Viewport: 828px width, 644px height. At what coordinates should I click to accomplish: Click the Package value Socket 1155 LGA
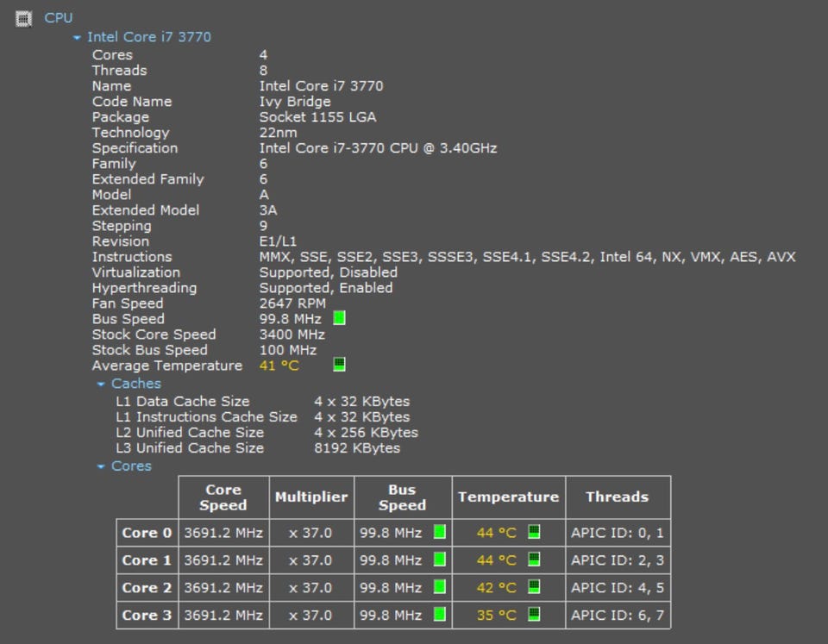(317, 117)
